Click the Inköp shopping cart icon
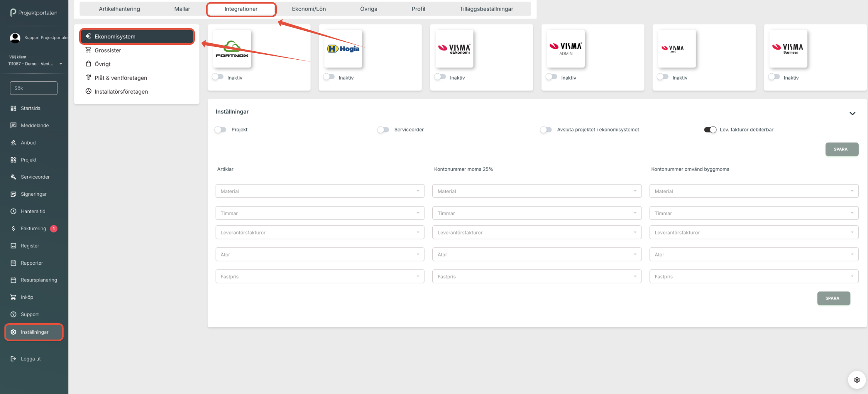The image size is (868, 394). [13, 297]
